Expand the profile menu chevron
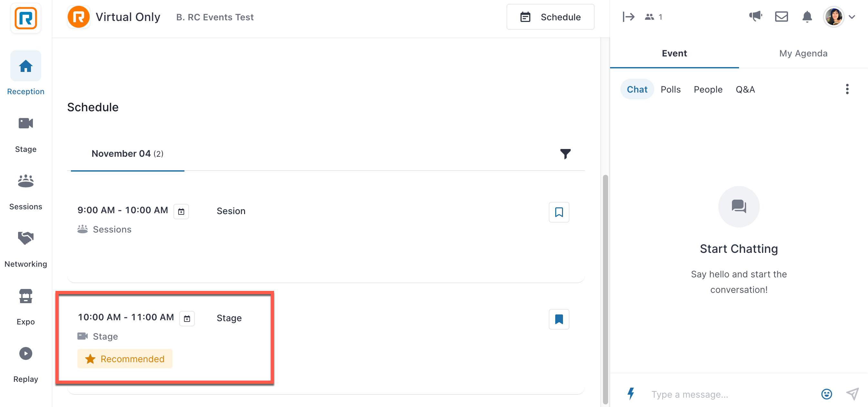Screen dimensions: 868x407 coord(852,17)
